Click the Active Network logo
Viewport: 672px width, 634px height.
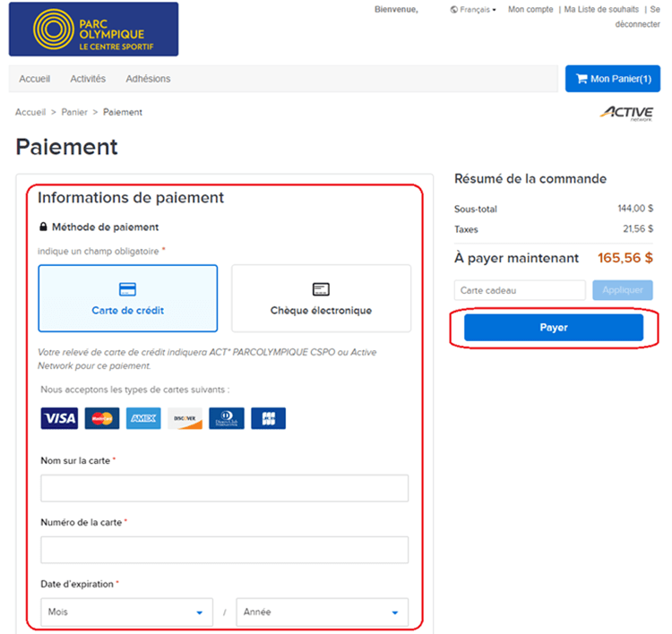point(627,113)
